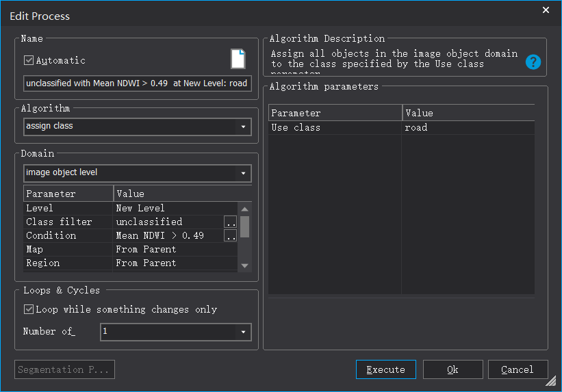This screenshot has height=392, width=562.
Task: Click the Class filter browse button
Action: tap(231, 222)
